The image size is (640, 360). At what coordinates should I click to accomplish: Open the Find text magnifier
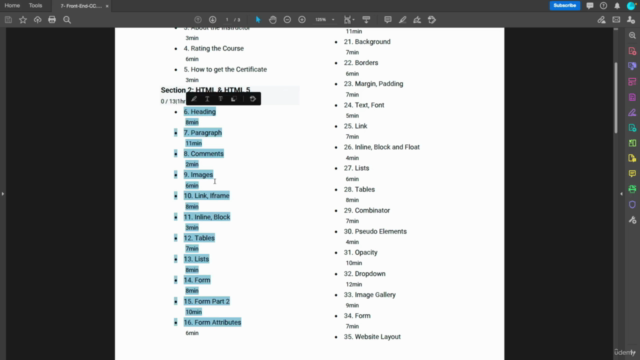point(67,20)
